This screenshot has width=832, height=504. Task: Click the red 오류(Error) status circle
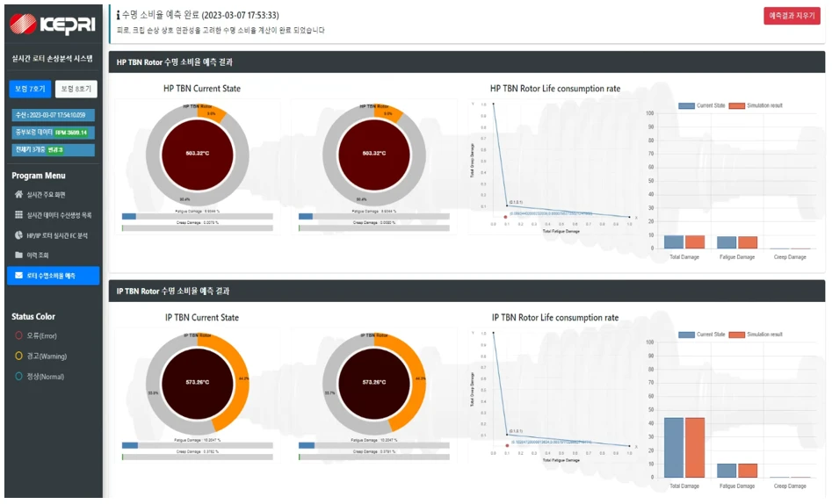pyautogui.click(x=18, y=335)
